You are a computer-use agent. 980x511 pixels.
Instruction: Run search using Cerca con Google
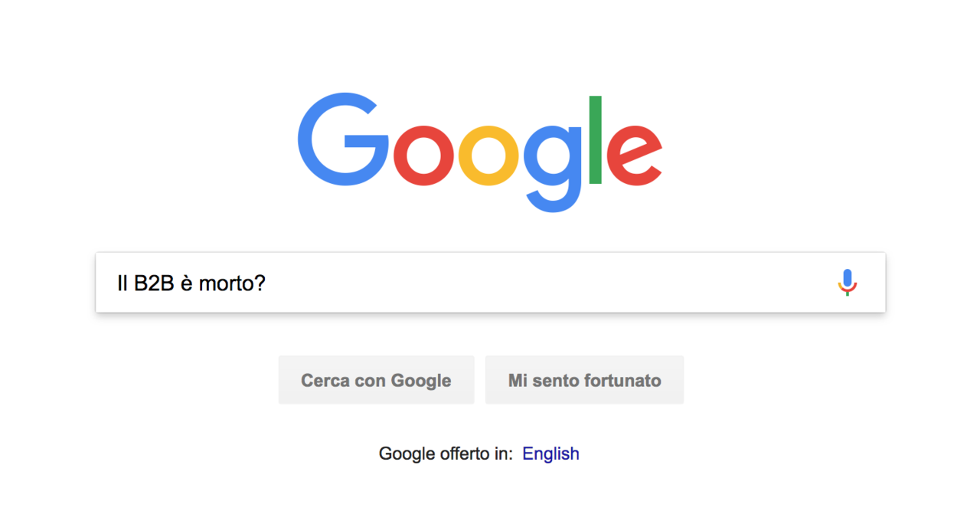point(376,380)
